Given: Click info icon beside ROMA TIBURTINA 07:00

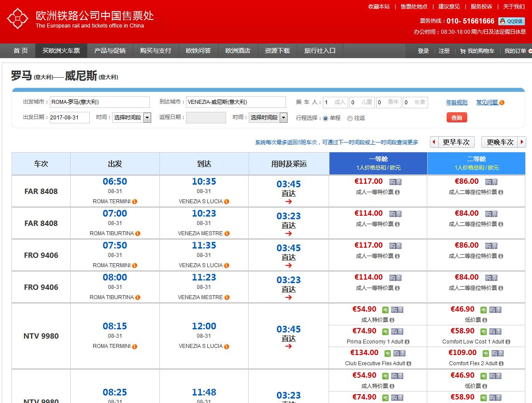Looking at the screenshot, I should (x=138, y=233).
